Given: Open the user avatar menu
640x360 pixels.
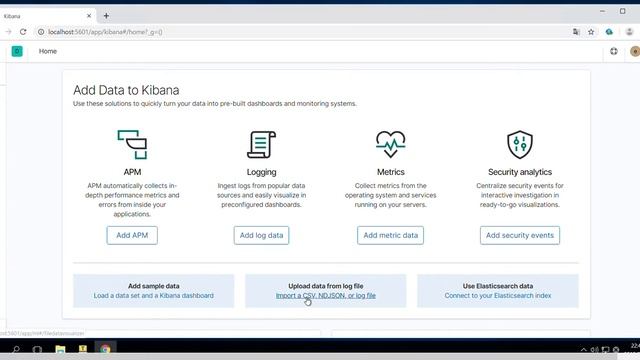Looking at the screenshot, I should click(635, 51).
